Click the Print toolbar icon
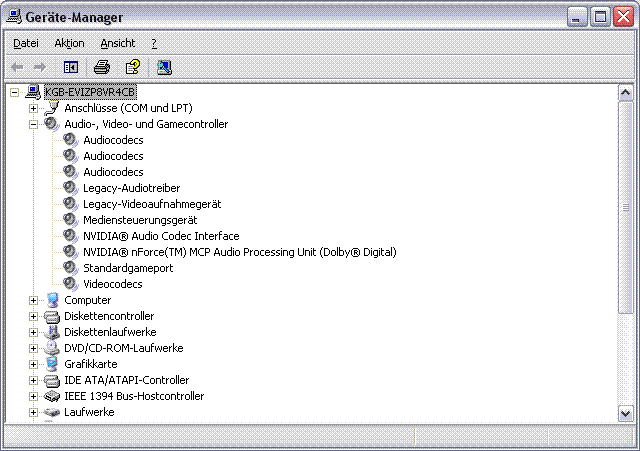Screen dimensions: 640x451 click(102, 67)
